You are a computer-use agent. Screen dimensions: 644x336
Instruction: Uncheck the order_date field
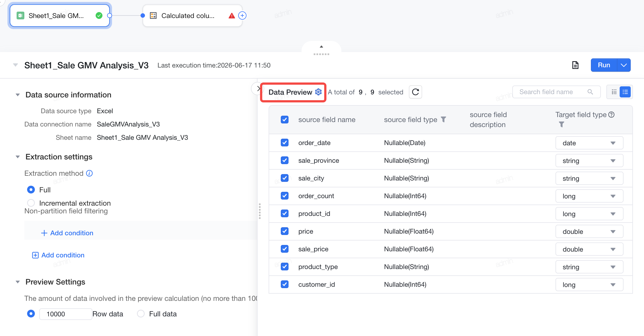285,143
